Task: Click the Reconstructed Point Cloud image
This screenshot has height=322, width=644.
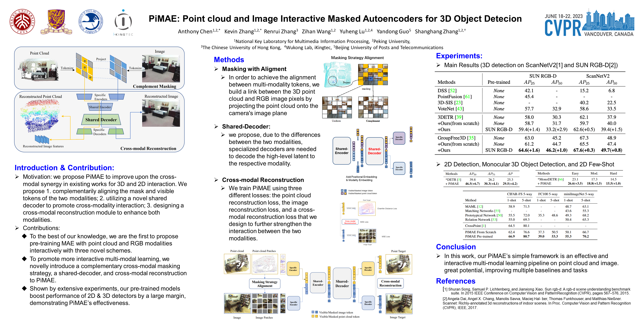Action: (x=40, y=116)
